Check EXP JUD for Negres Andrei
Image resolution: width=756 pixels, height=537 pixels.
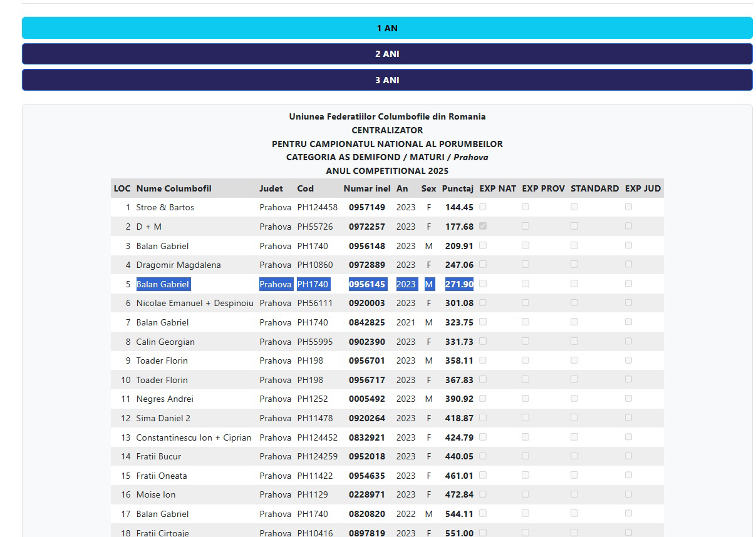tap(628, 398)
